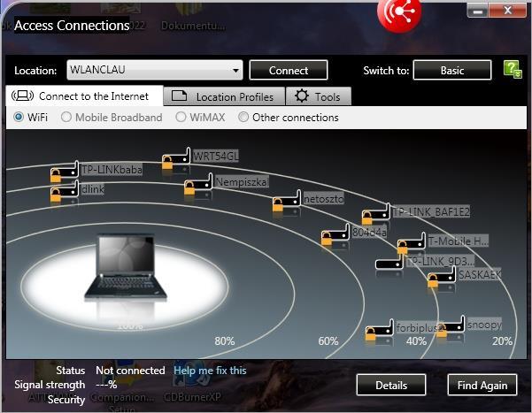Follow the Help me fix this link
The height and width of the screenshot is (413, 532).
click(210, 371)
